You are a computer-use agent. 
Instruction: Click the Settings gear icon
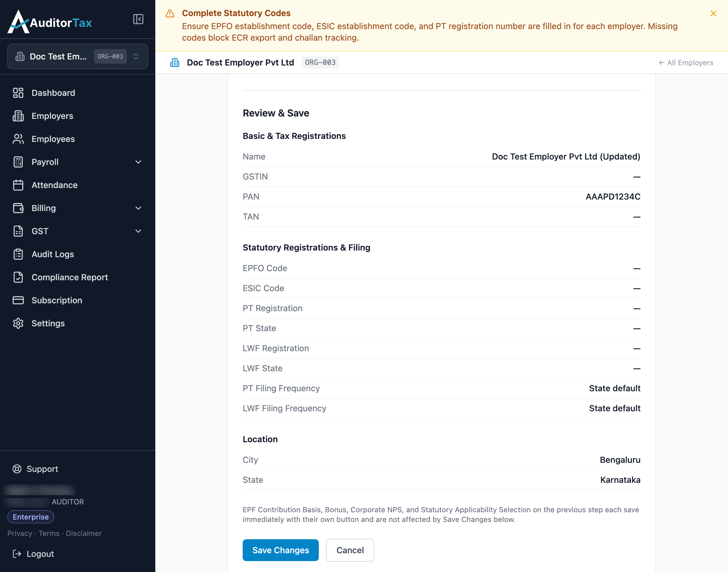pyautogui.click(x=18, y=323)
